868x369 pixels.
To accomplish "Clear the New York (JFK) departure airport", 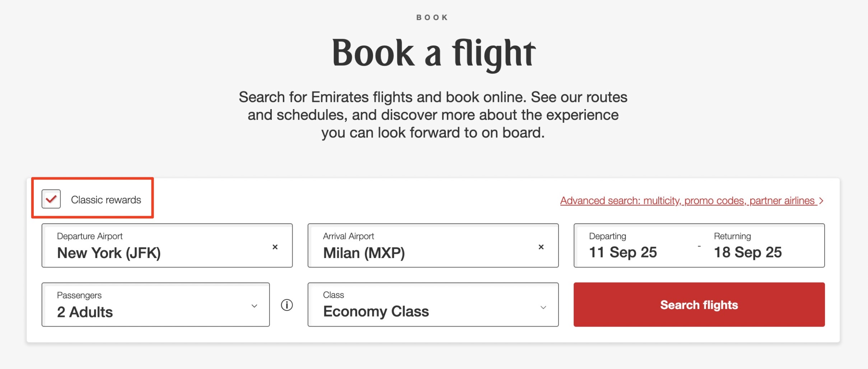I will click(x=275, y=247).
